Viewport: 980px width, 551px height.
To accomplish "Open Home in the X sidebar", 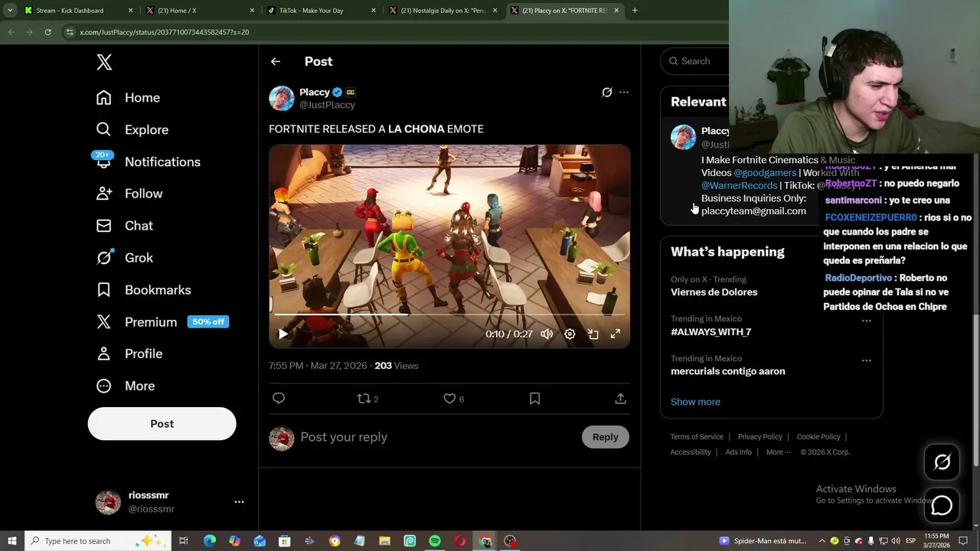I will click(x=128, y=98).
